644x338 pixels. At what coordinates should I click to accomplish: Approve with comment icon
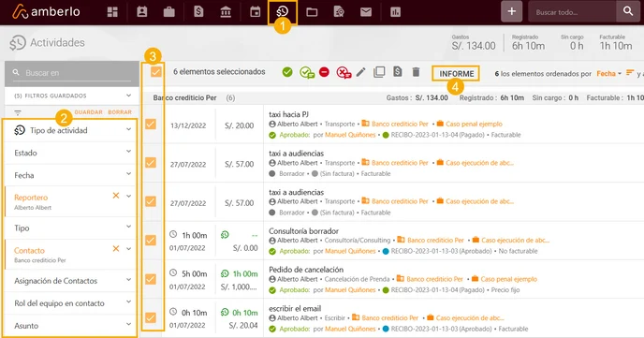pos(306,73)
